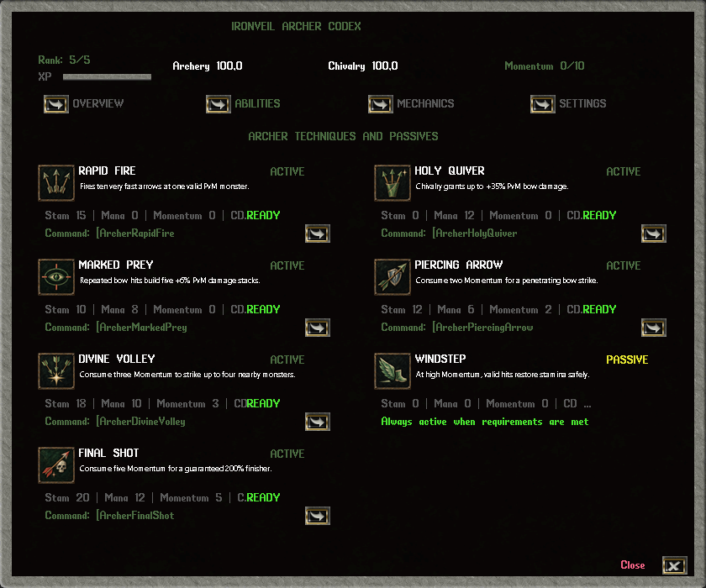Image resolution: width=706 pixels, height=588 pixels.
Task: Click Holy Quiver's ACTIVE status label
Action: [x=623, y=172]
